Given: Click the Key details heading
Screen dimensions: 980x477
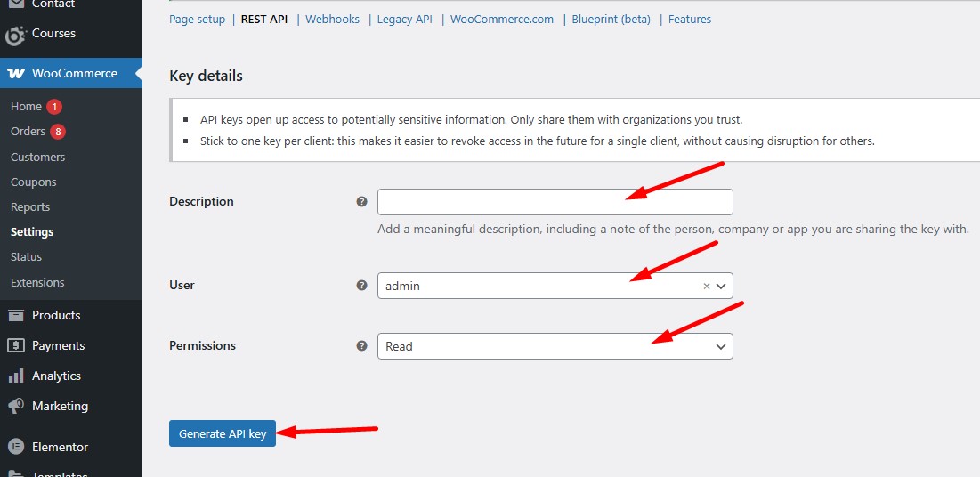Looking at the screenshot, I should click(x=206, y=77).
